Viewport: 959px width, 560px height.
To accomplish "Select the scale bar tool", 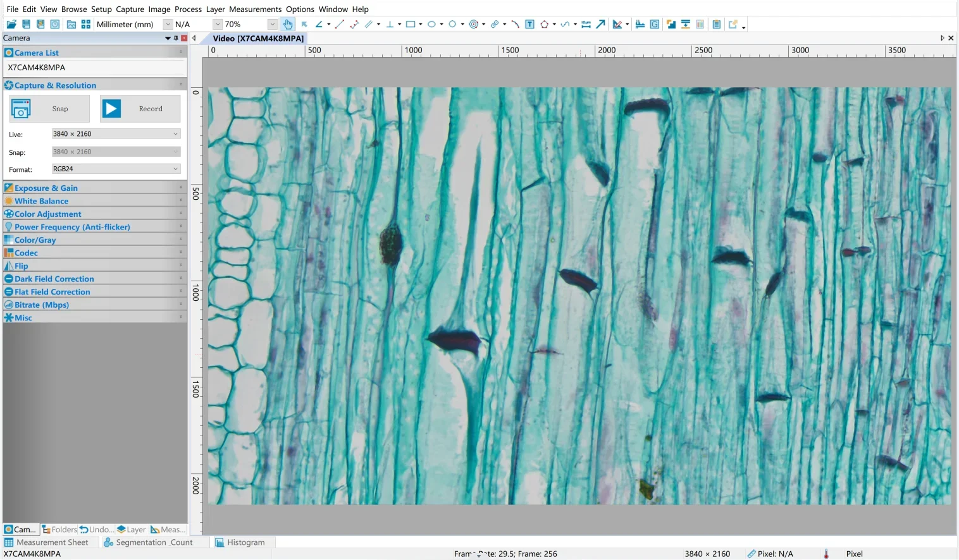I will tap(586, 25).
